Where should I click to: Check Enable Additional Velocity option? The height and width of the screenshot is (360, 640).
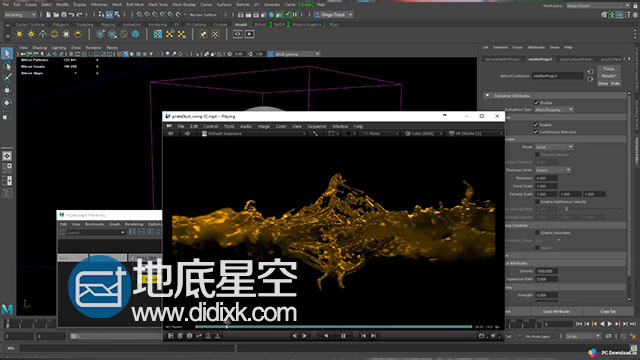(537, 202)
